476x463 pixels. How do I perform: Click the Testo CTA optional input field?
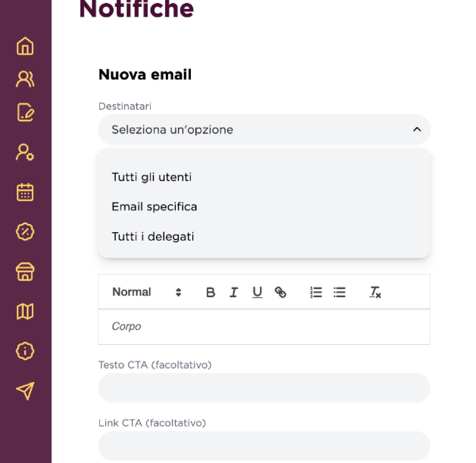(264, 387)
